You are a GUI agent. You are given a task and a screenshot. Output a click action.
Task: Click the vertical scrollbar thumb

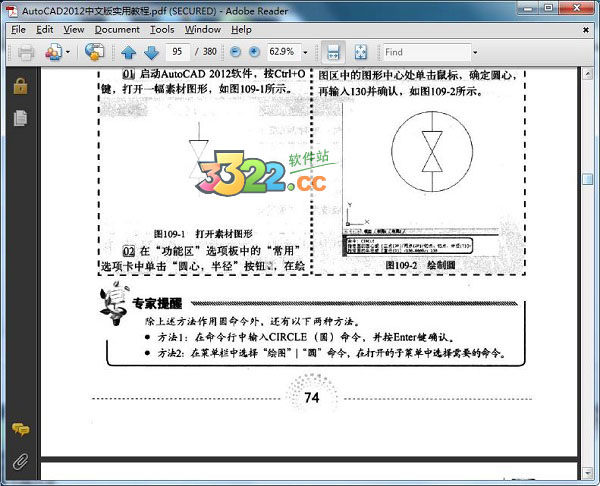coord(587,179)
